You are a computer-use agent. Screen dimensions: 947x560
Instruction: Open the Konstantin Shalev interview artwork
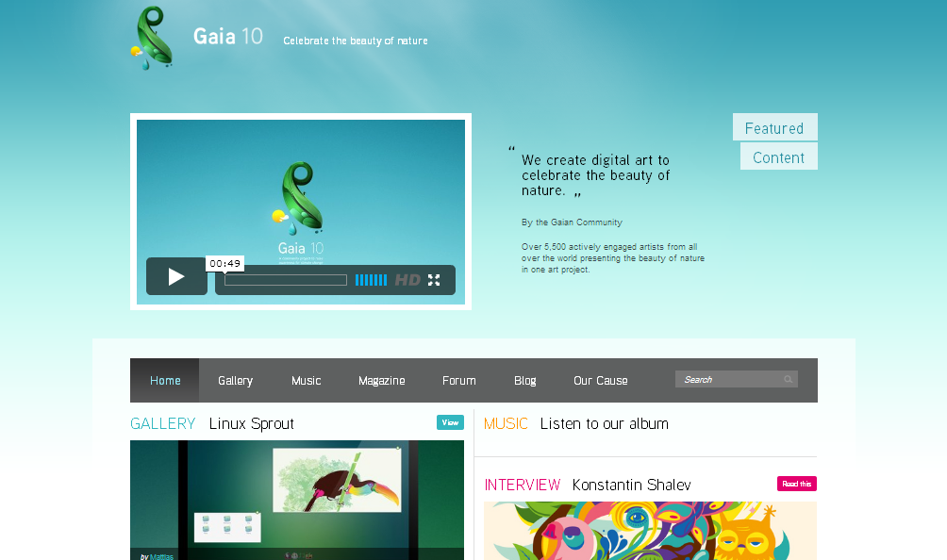pyautogui.click(x=650, y=531)
